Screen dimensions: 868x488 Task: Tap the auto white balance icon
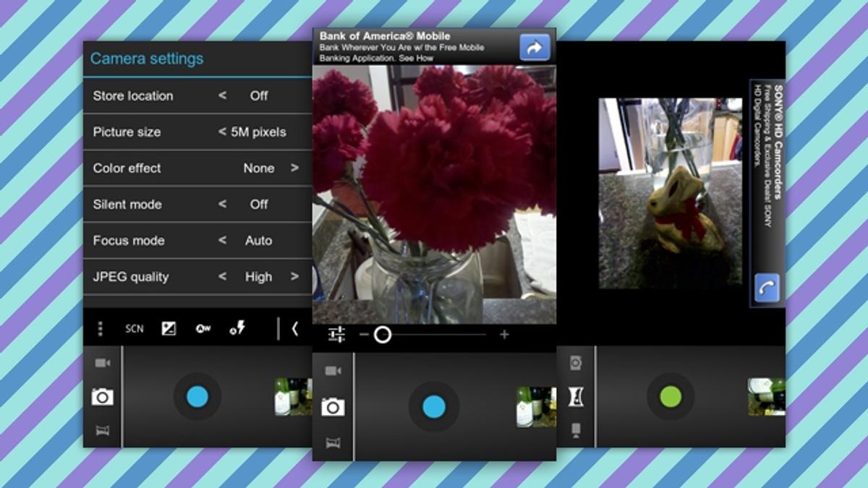[203, 329]
